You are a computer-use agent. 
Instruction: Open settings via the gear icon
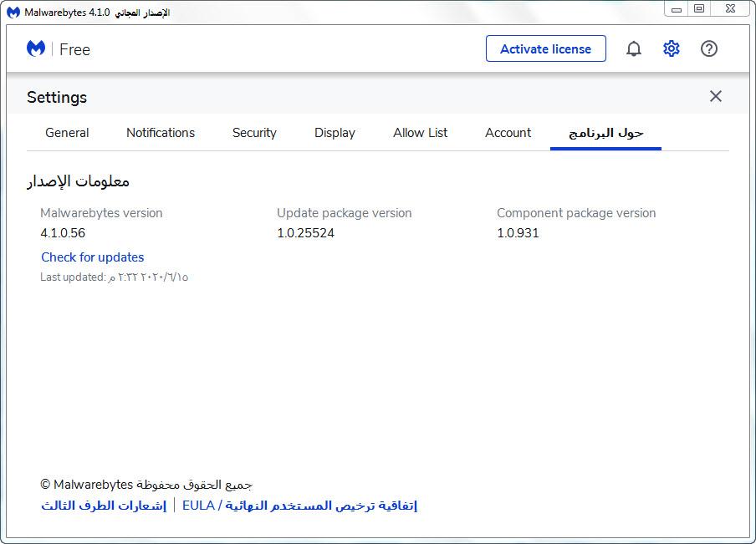click(x=672, y=48)
